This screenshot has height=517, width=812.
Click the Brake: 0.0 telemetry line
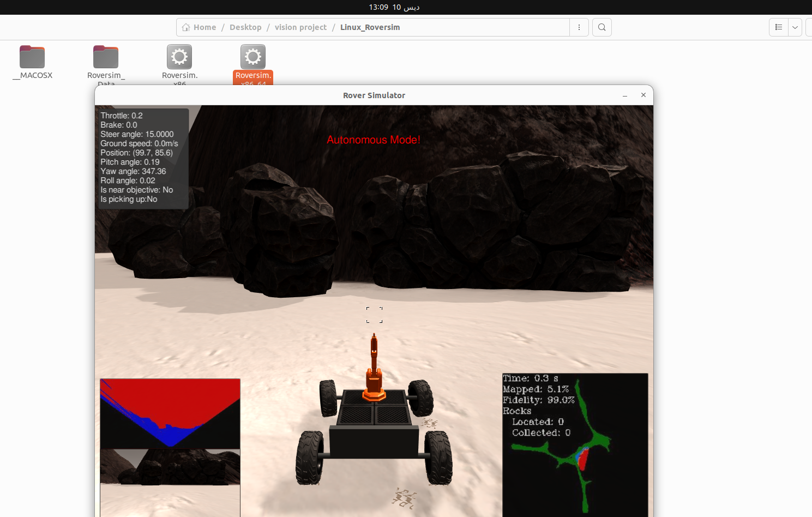tap(119, 125)
